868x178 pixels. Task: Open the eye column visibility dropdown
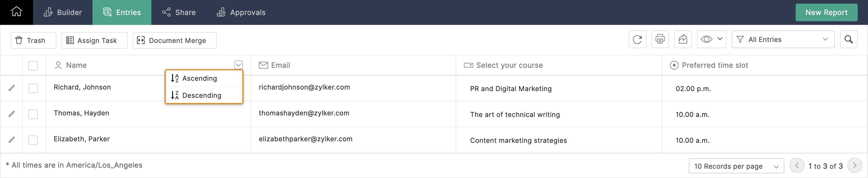coord(711,40)
